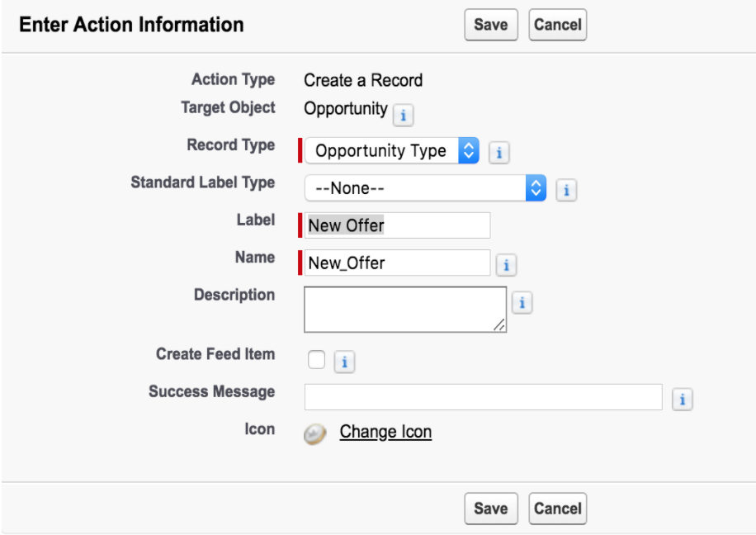Click info icon beside Success Message field
Screen dimensions: 756x535
point(683,399)
